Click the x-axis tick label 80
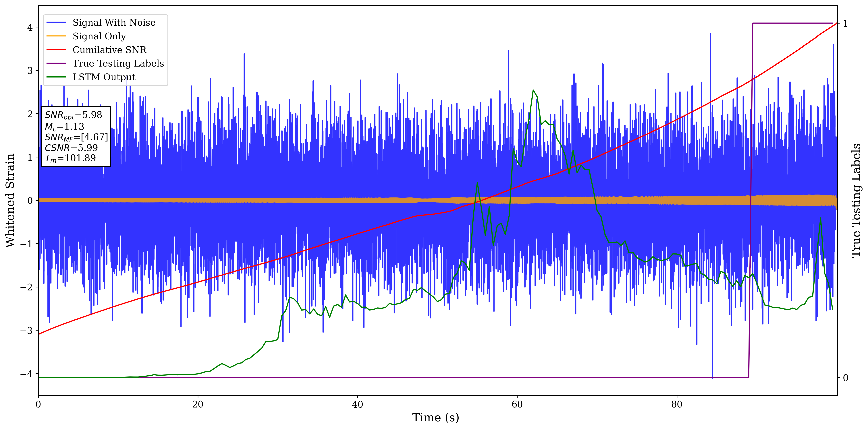Image resolution: width=868 pixels, height=429 pixels. click(x=677, y=404)
